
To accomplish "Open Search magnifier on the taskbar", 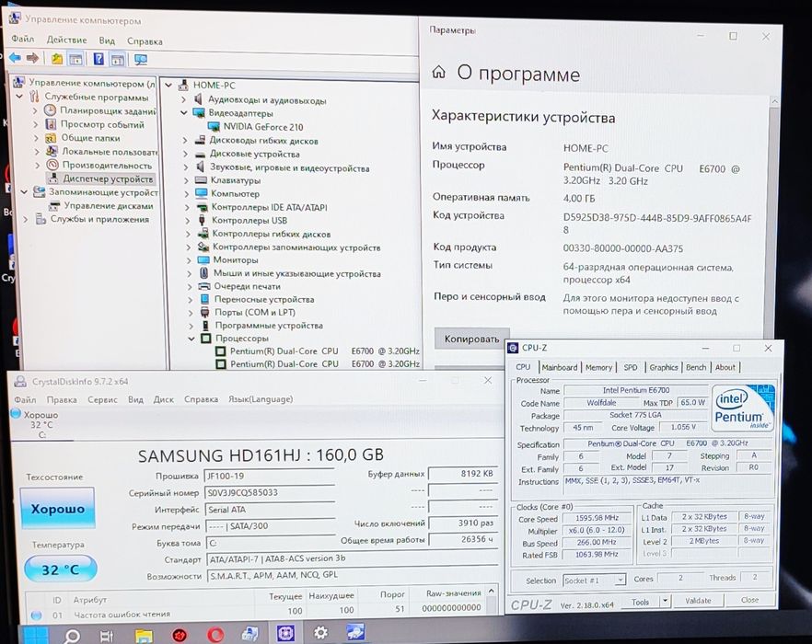I will click(72, 635).
